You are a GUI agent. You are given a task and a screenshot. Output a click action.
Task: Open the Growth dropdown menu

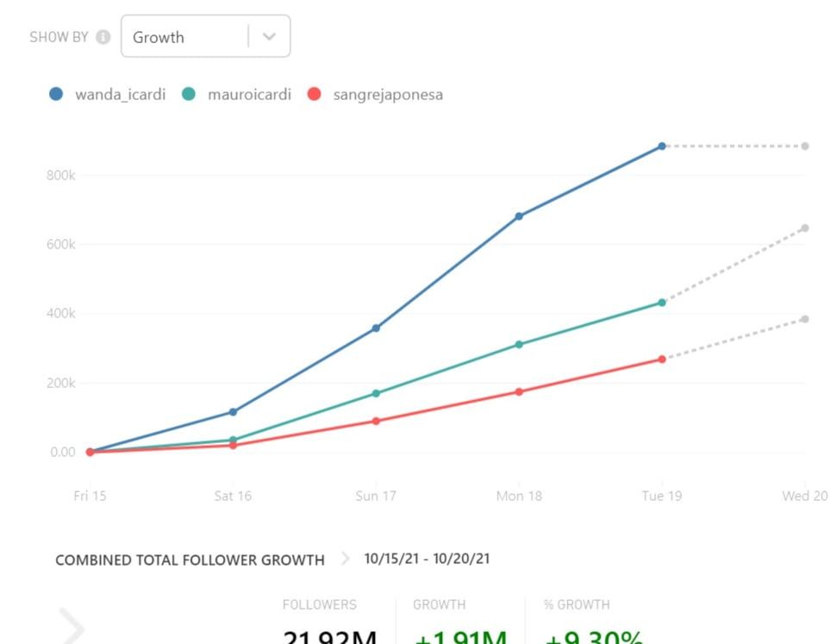coord(190,37)
